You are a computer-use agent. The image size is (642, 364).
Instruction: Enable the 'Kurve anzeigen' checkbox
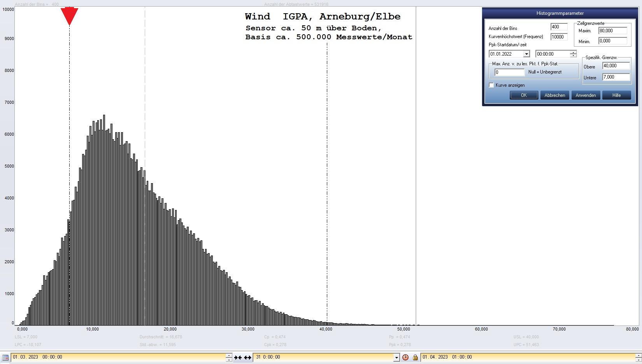coord(491,85)
